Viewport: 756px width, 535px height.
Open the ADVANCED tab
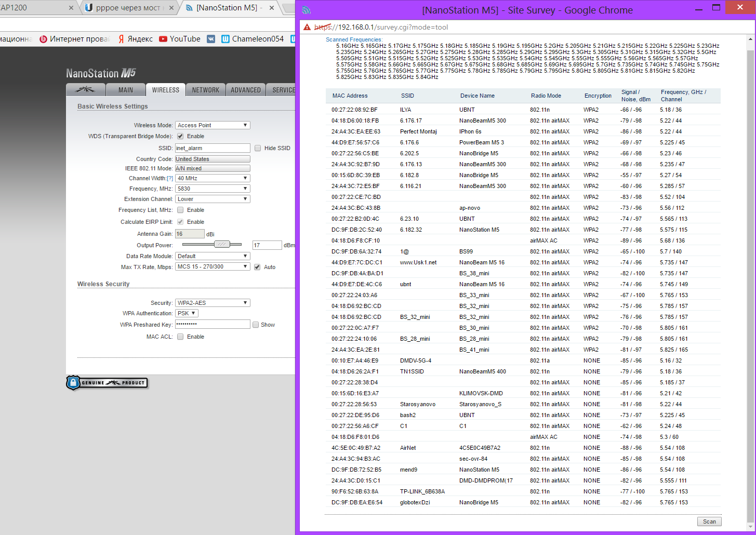point(246,90)
